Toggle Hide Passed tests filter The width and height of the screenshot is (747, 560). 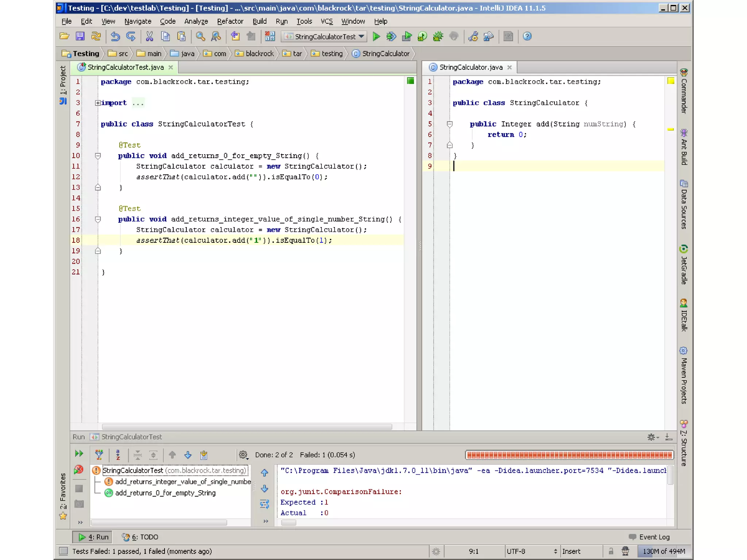click(x=99, y=455)
